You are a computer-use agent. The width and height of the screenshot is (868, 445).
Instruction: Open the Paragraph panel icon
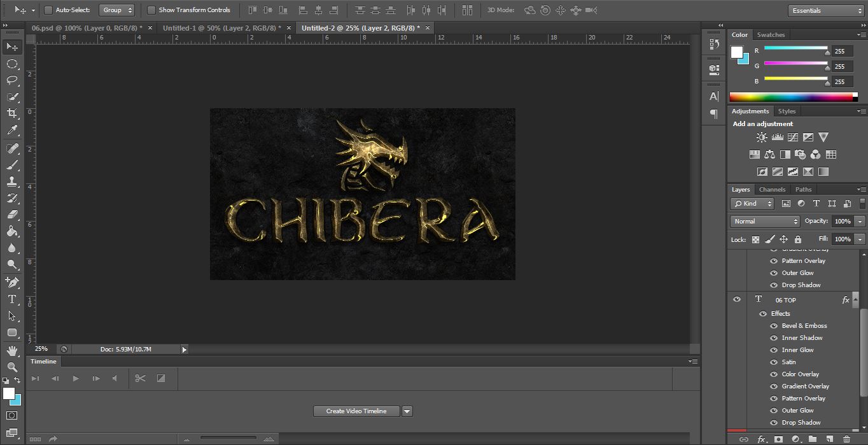tap(714, 113)
